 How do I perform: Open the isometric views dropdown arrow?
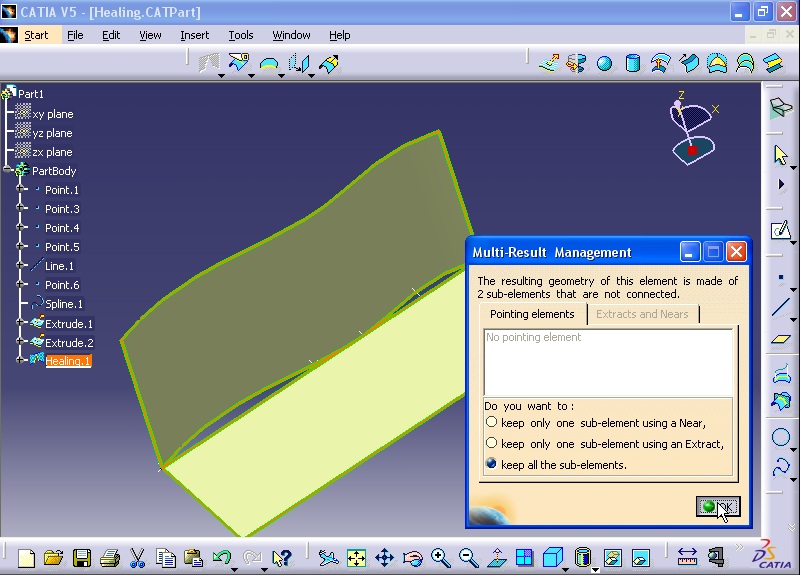pyautogui.click(x=566, y=569)
